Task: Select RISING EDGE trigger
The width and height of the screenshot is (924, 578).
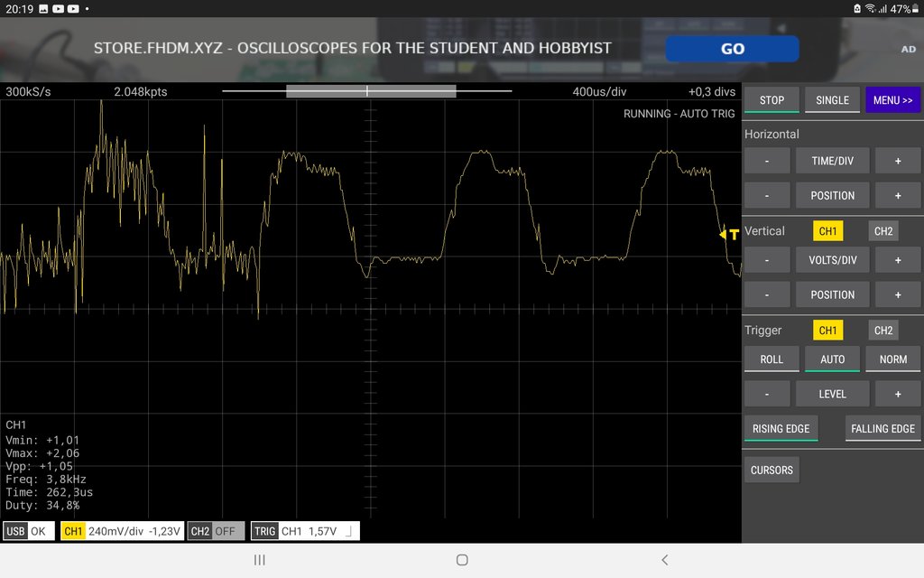Action: point(781,429)
